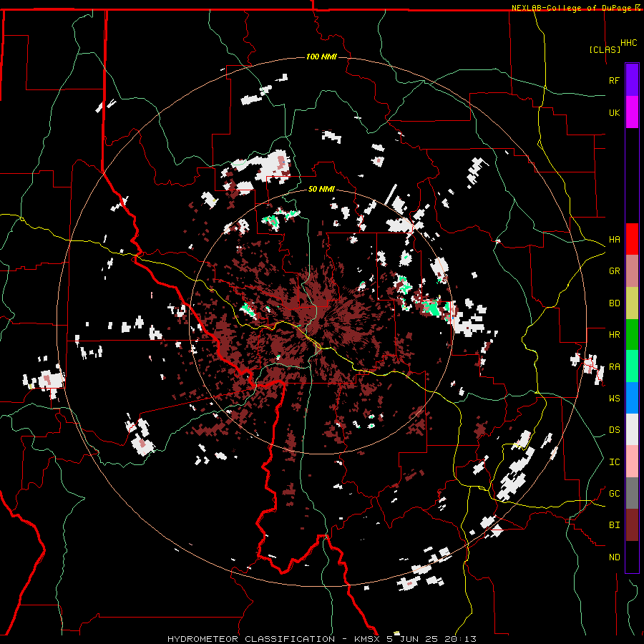Click the RA legend label
The width and height of the screenshot is (644, 644).
tap(614, 367)
